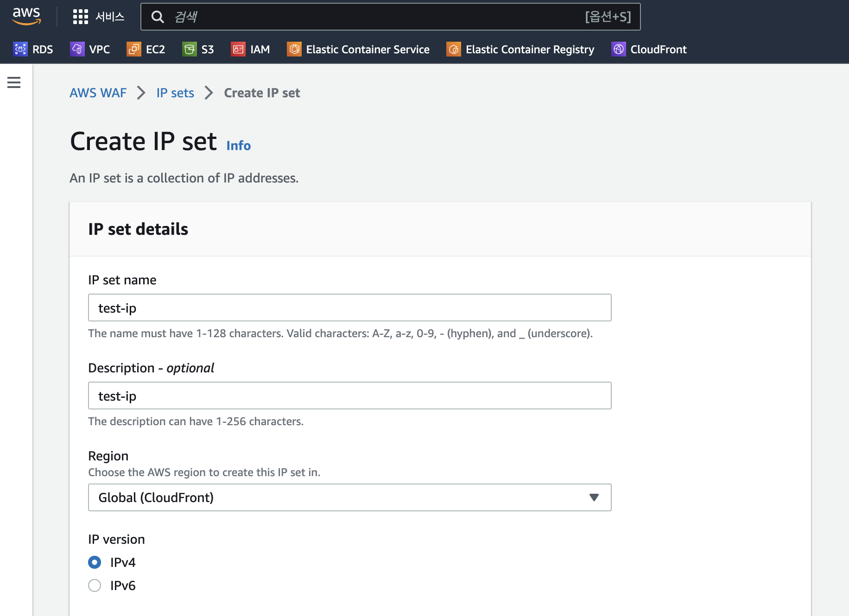Image resolution: width=849 pixels, height=616 pixels.
Task: Open the Elastic Container Registry icon
Action: (454, 49)
